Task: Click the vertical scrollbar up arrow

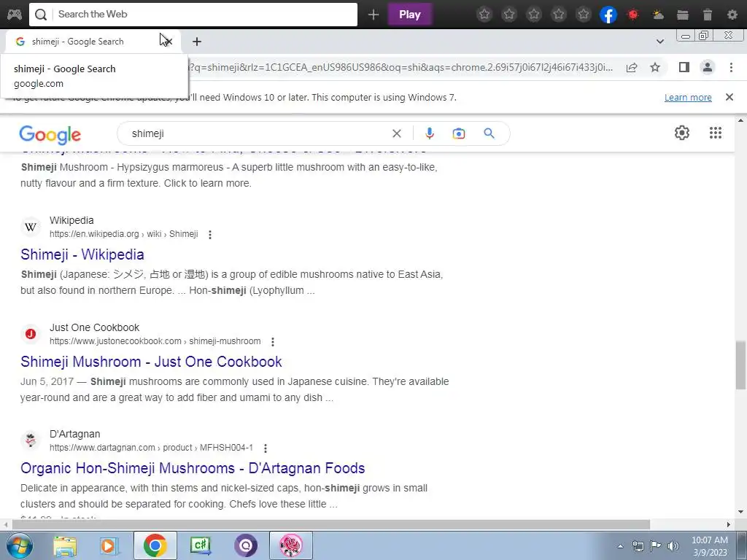Action: point(741,120)
